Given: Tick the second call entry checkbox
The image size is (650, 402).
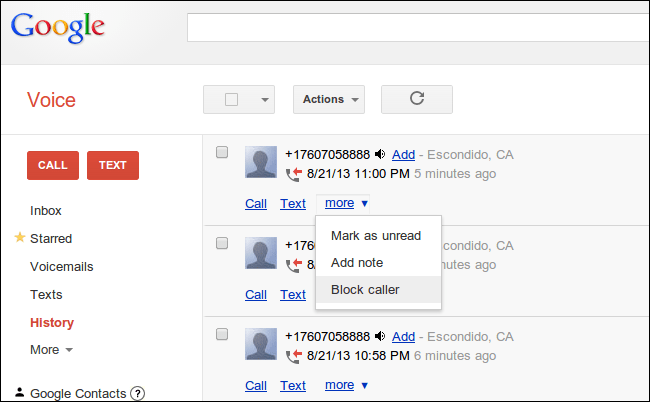Looking at the screenshot, I should point(222,243).
